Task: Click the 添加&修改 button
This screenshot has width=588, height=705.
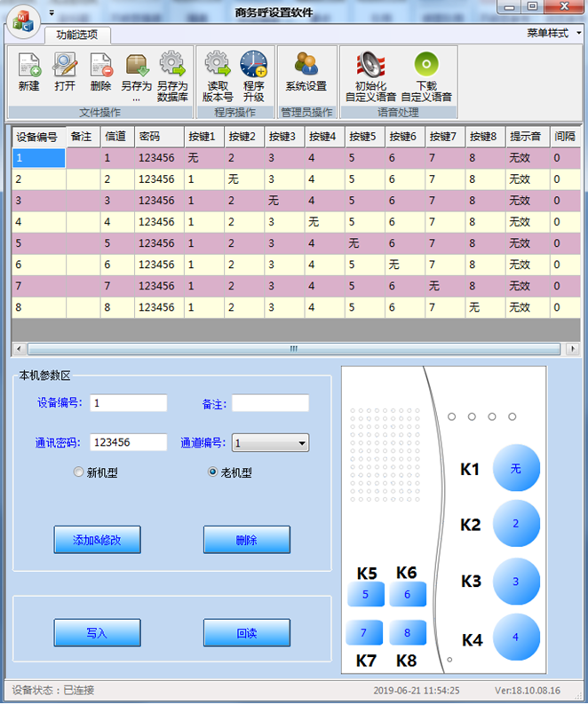Action: 98,540
